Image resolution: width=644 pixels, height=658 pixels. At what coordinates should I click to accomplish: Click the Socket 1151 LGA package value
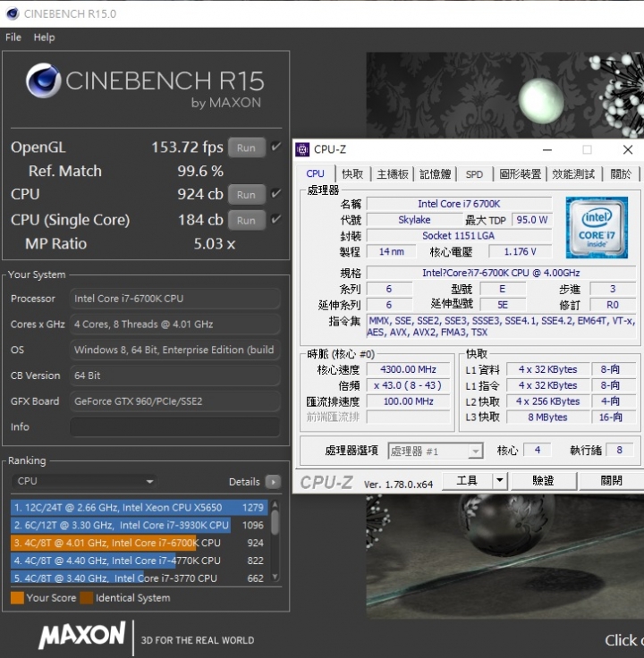coord(459,236)
